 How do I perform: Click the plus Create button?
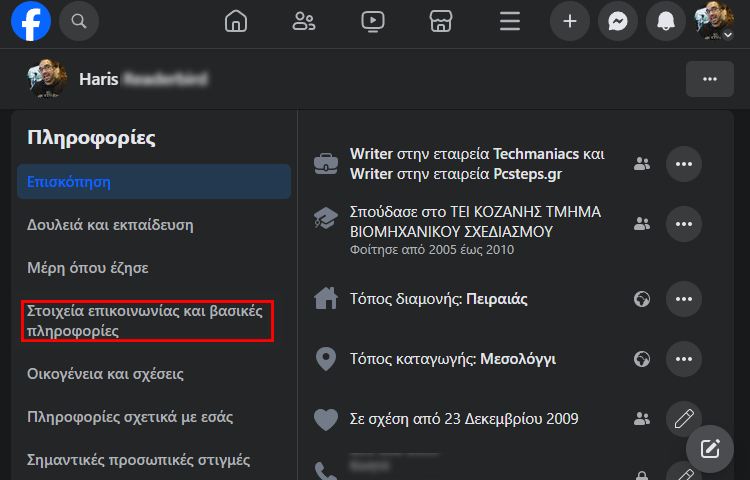coord(570,21)
